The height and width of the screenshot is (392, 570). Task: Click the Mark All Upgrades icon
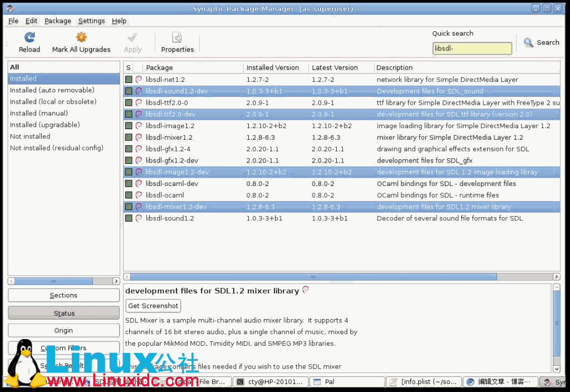81,38
